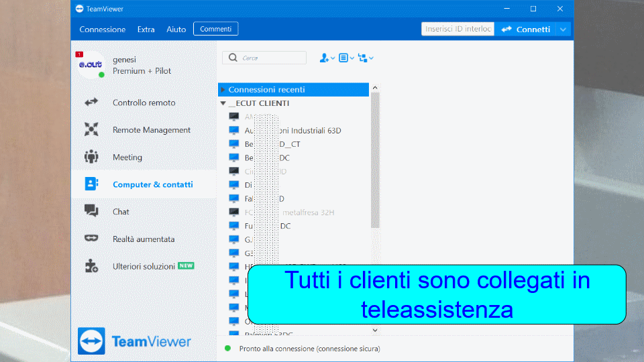
Task: Close the TeamViewer window
Action: (559, 9)
